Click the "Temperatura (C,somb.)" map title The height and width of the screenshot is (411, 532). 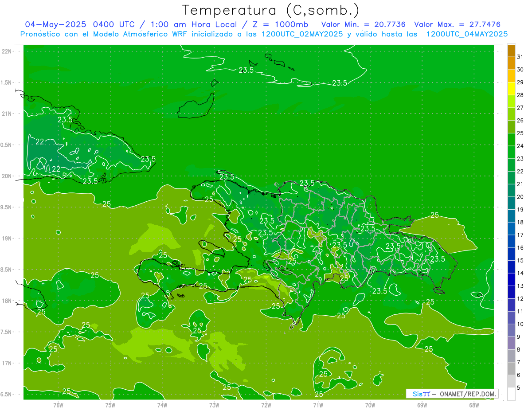(271, 10)
